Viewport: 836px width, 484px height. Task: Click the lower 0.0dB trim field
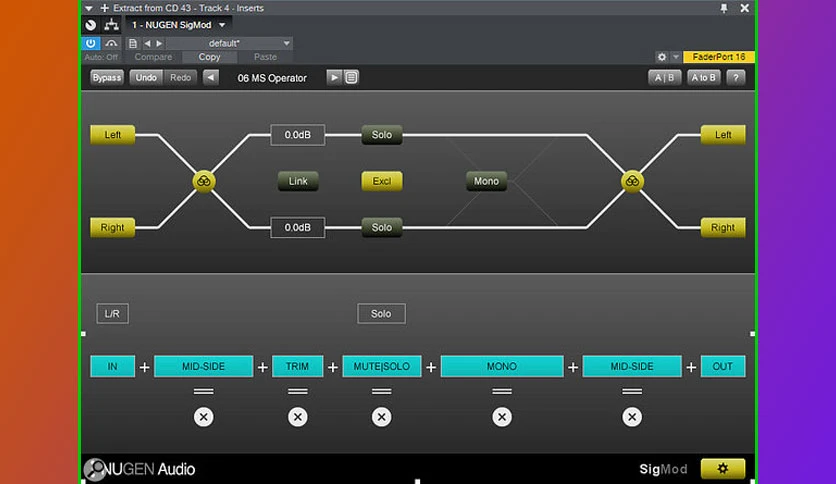click(298, 228)
